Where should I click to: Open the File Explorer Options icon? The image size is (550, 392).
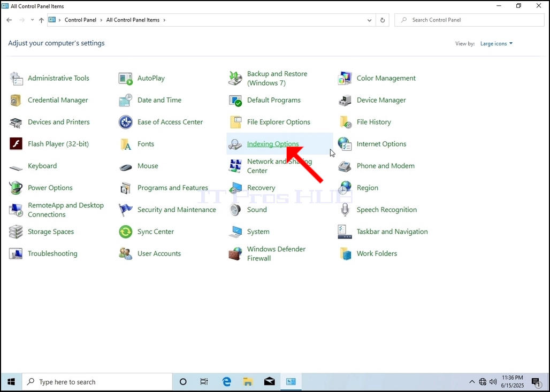coord(235,122)
